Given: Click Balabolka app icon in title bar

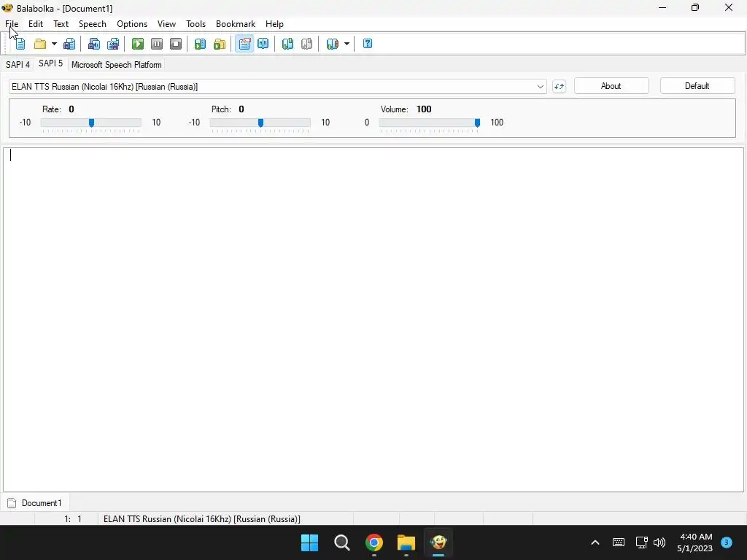Looking at the screenshot, I should tap(7, 8).
